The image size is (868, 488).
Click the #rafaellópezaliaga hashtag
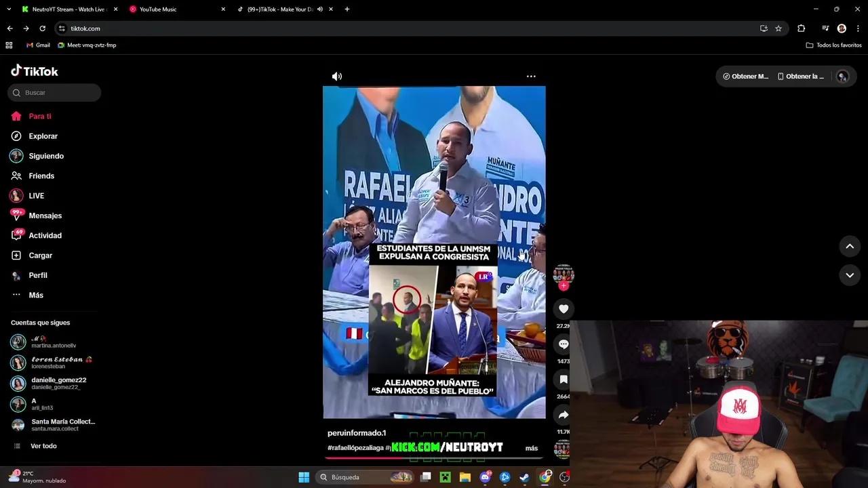click(x=355, y=448)
